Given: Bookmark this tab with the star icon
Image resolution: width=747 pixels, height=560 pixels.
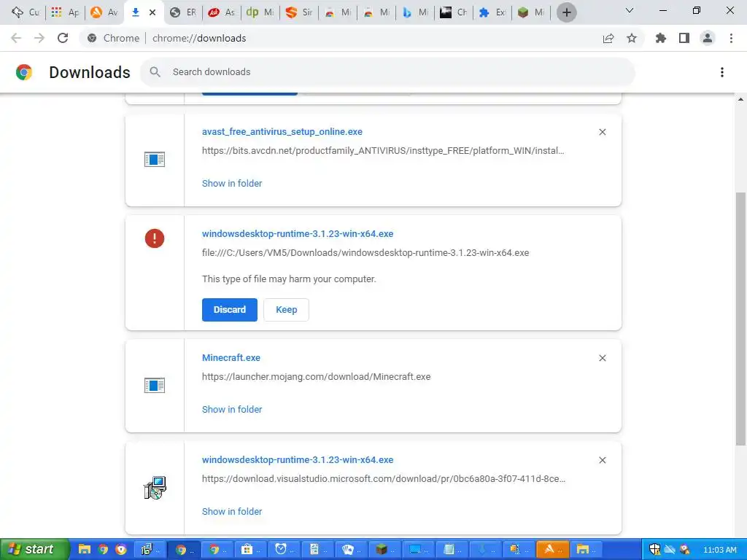Looking at the screenshot, I should (632, 38).
